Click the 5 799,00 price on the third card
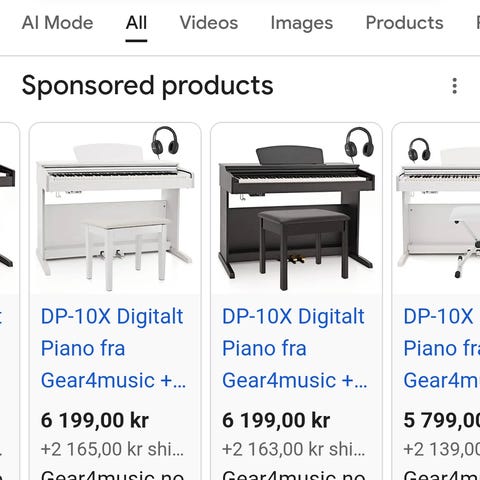Viewport: 480px width, 480px height. click(x=442, y=420)
